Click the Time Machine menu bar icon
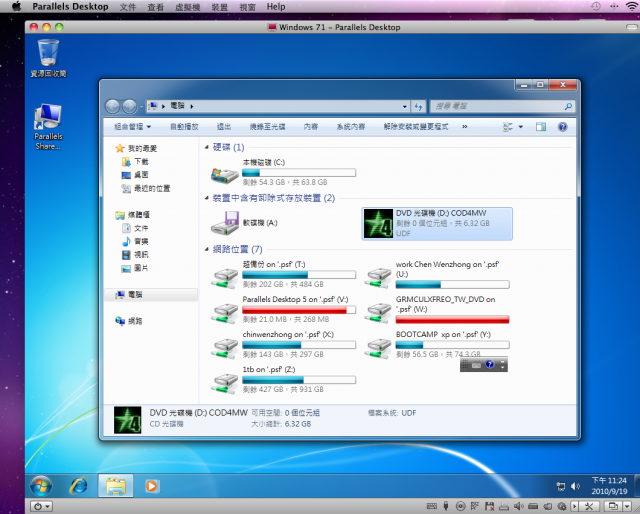This screenshot has width=640, height=514. (596, 6)
